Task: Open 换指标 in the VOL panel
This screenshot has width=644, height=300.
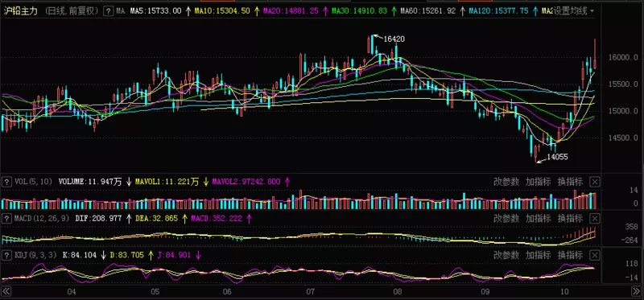Action: pos(570,182)
